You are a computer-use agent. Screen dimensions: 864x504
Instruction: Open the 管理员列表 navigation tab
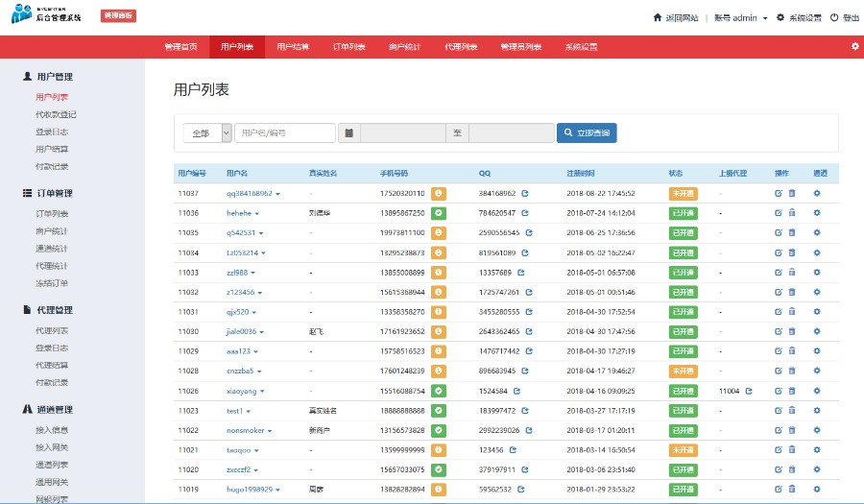[x=520, y=47]
